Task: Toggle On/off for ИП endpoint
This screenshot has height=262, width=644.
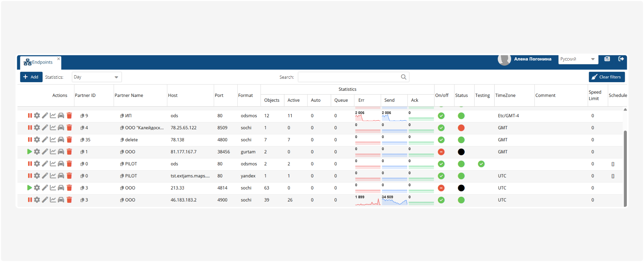Action: pyautogui.click(x=441, y=116)
